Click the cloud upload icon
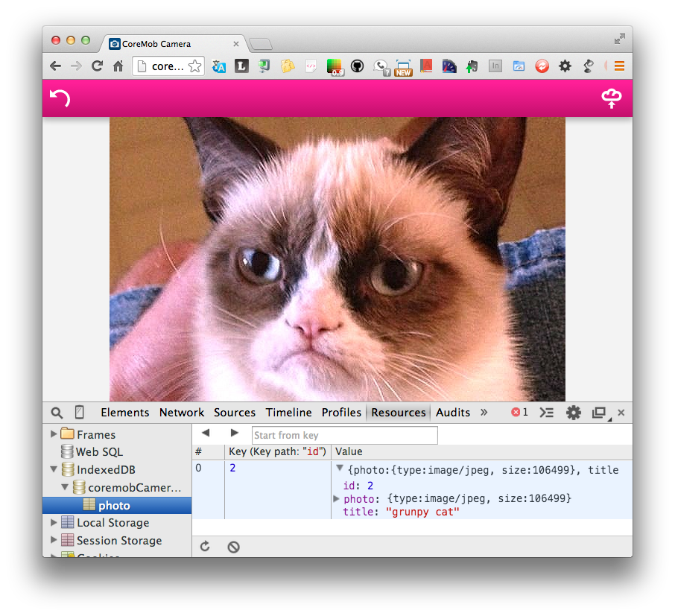 pos(611,98)
